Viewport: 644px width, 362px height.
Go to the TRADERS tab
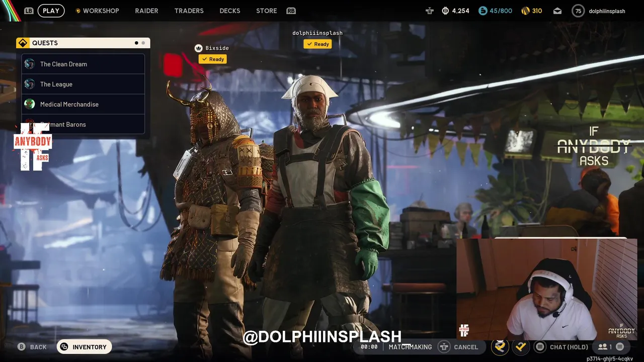(189, 11)
